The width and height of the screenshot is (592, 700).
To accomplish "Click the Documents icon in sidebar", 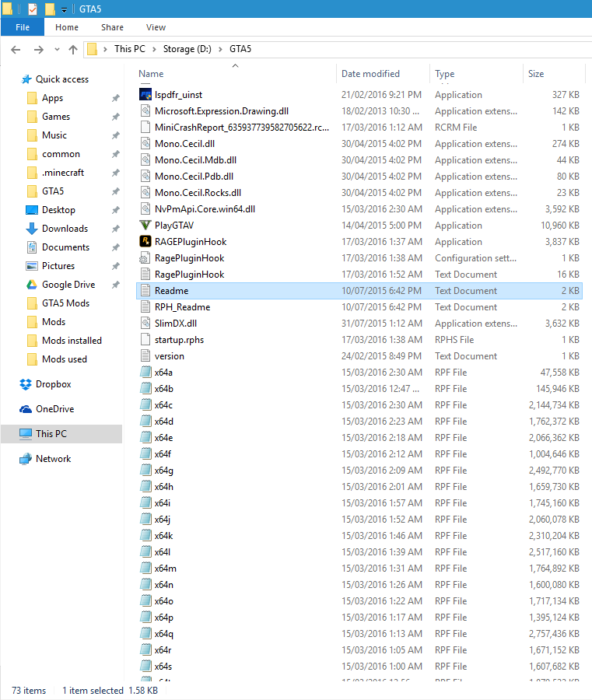I will (x=32, y=247).
